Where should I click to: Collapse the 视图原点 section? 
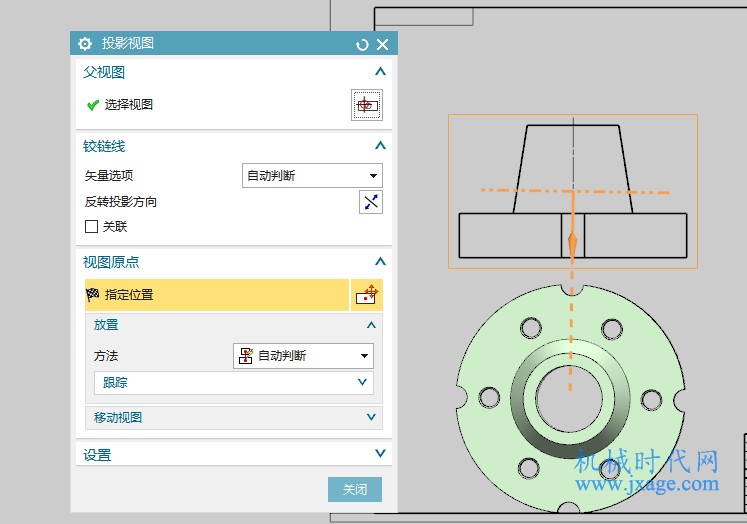pyautogui.click(x=380, y=261)
